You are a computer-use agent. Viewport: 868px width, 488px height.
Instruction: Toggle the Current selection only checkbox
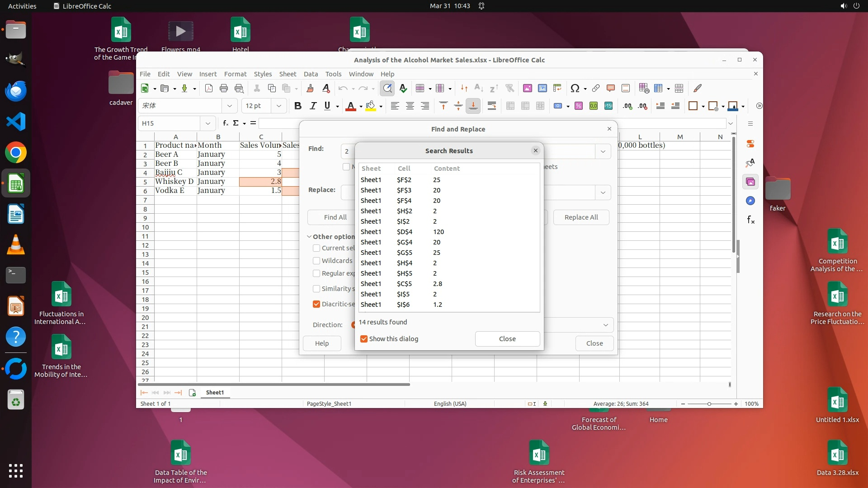(316, 248)
